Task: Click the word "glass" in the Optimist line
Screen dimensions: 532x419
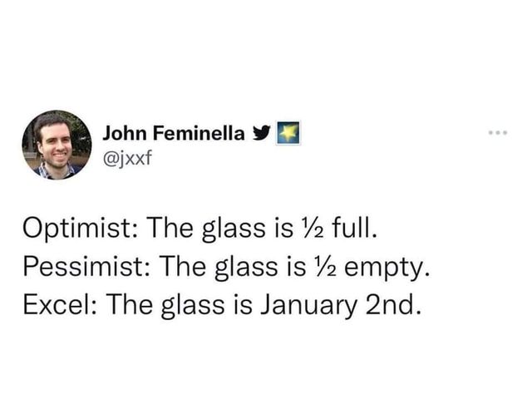Action: click(x=234, y=229)
